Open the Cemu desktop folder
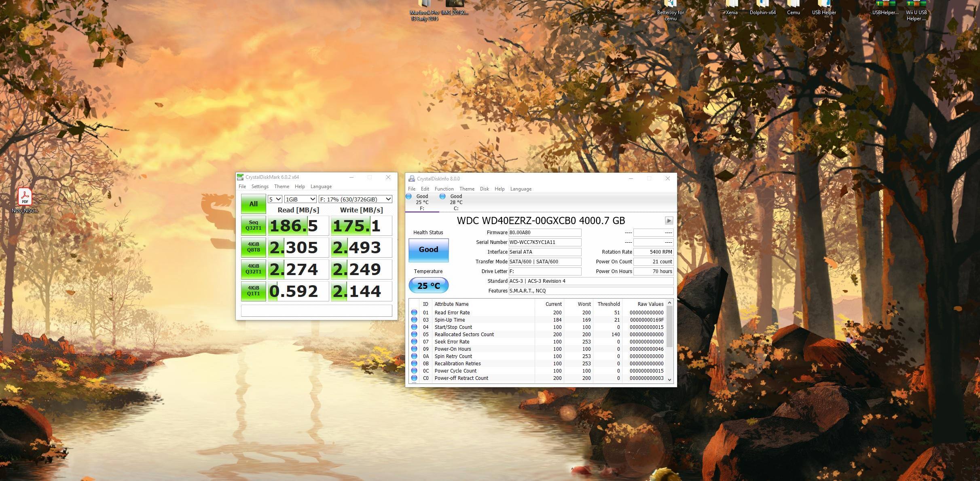 point(793,7)
